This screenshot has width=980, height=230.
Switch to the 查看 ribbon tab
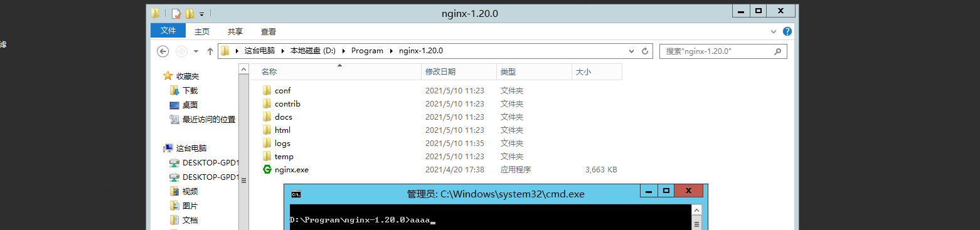click(269, 31)
